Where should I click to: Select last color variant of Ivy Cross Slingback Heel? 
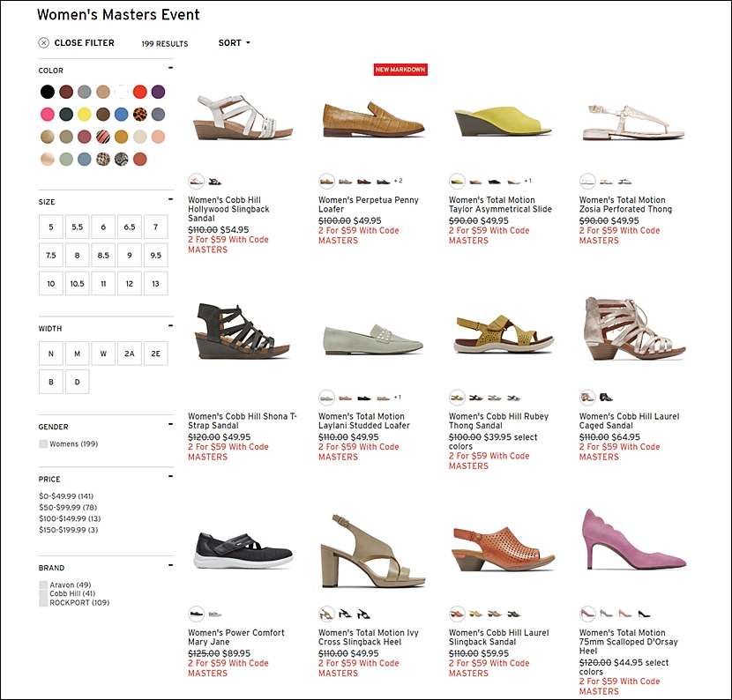pos(363,614)
